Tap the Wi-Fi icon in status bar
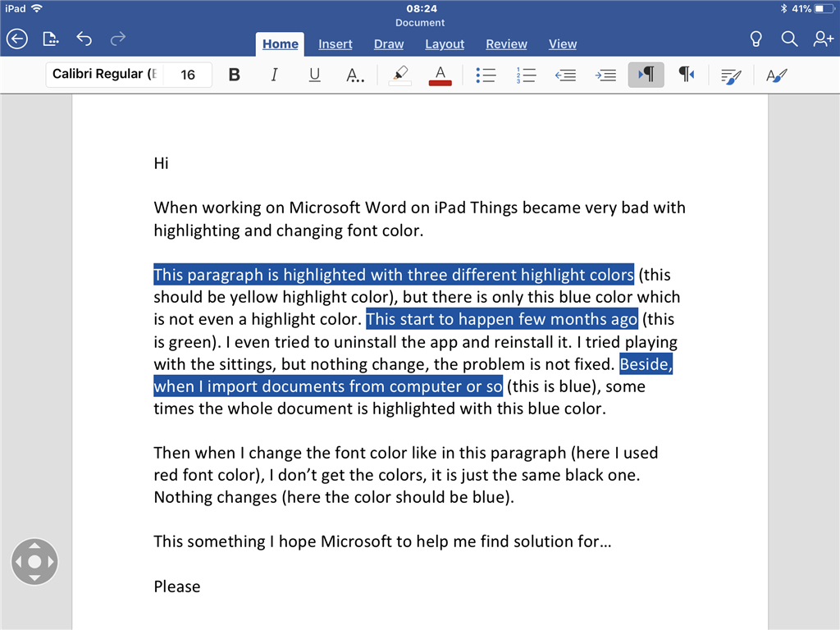 [x=36, y=8]
